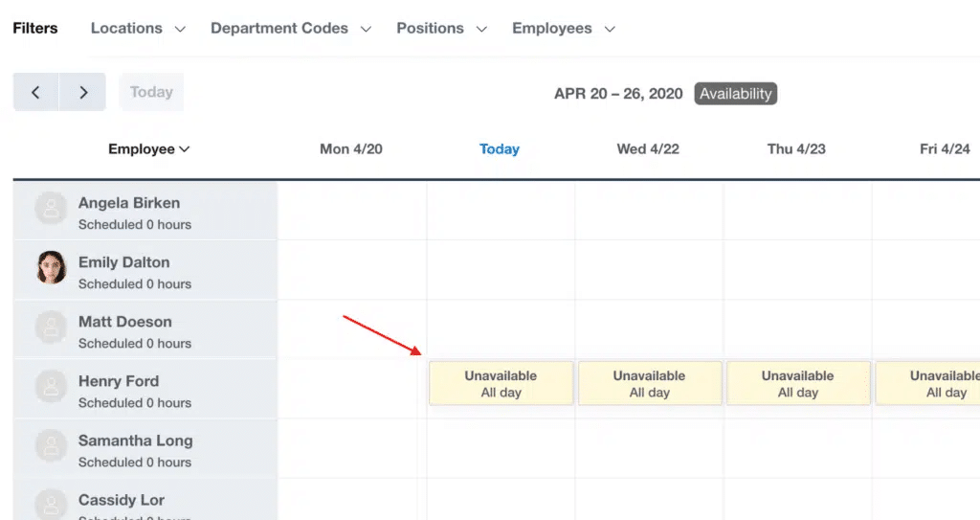This screenshot has width=980, height=520.
Task: Open Cassidy Lor employee name
Action: [122, 500]
